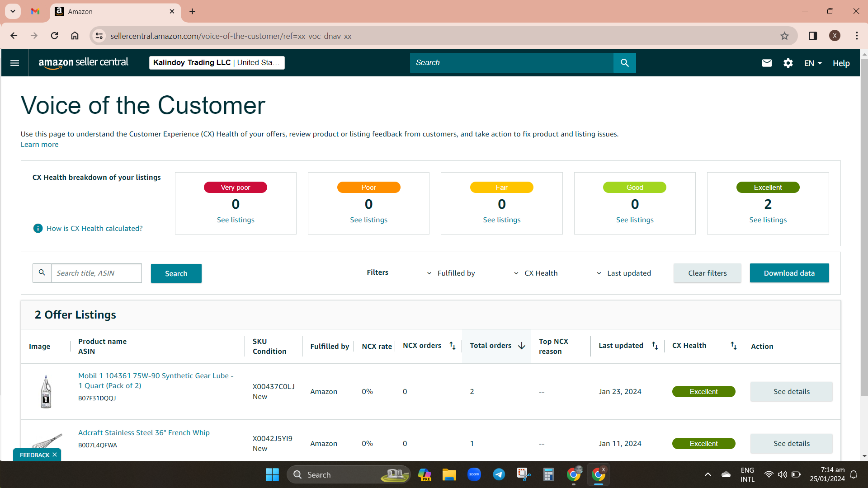Open the browser home page
Viewport: 868px width, 488px height.
[75, 36]
